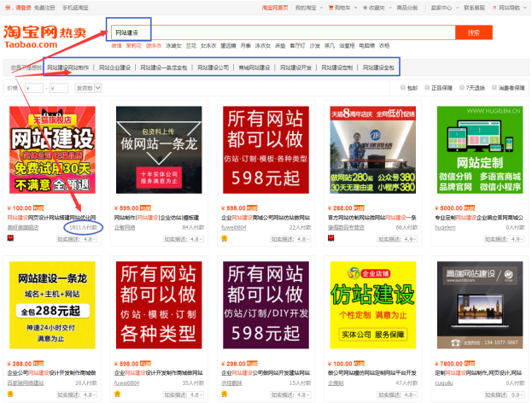
Task: Click the 1811人付款 payment count
Action: 83,227
